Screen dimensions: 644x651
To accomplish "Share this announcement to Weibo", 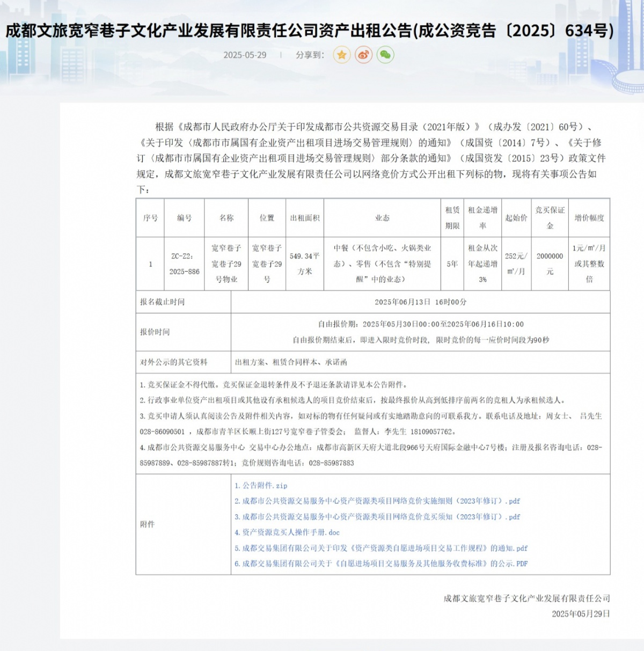I will coord(364,55).
